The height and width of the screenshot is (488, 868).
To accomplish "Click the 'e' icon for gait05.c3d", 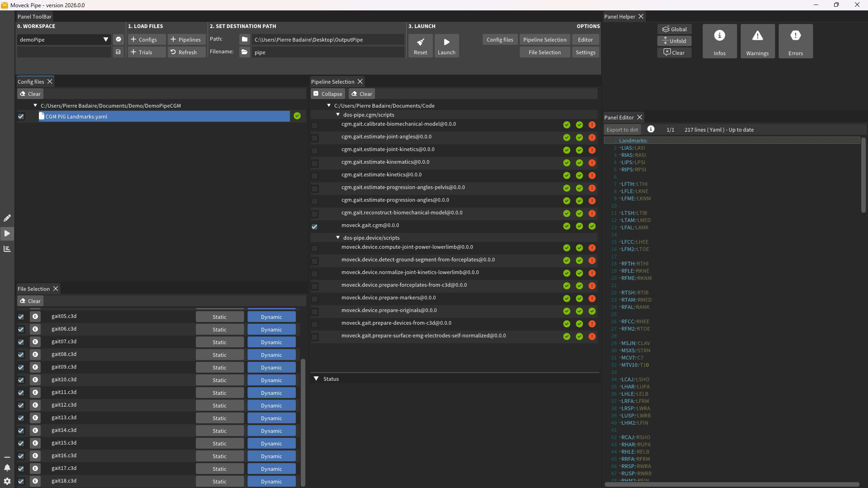I will (35, 317).
